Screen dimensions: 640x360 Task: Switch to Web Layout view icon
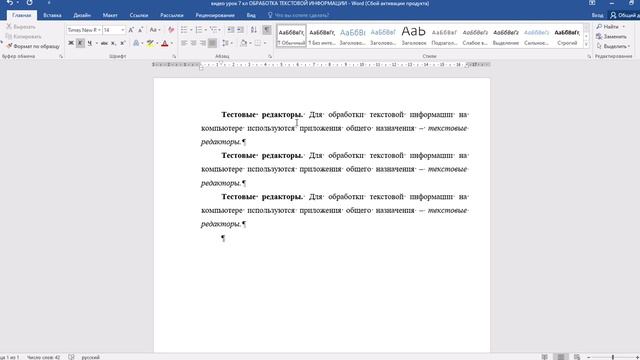577,357
